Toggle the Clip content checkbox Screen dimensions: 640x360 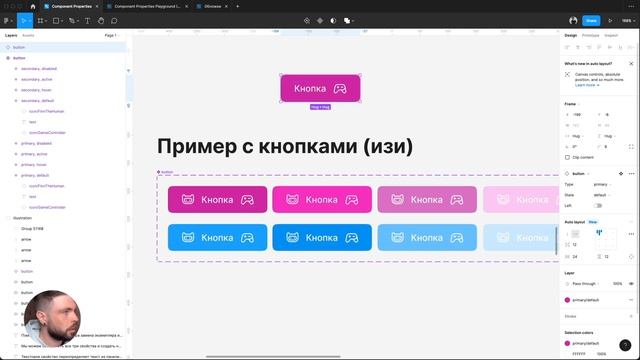point(567,158)
